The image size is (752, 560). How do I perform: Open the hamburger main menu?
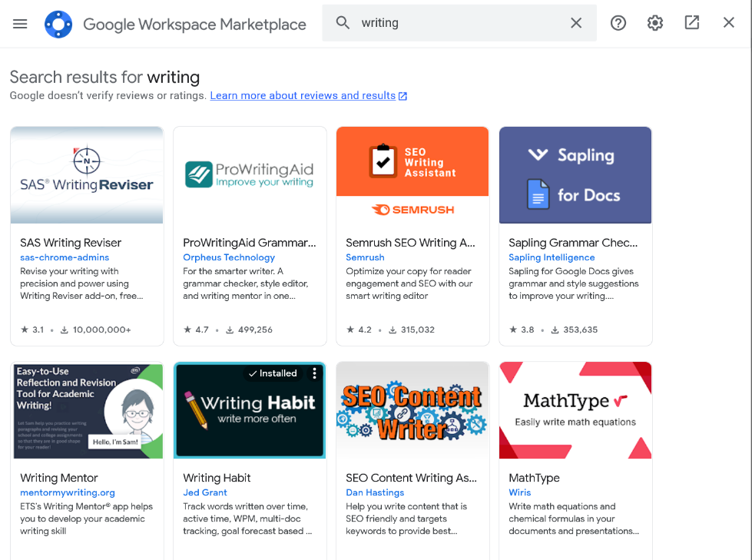(x=20, y=24)
